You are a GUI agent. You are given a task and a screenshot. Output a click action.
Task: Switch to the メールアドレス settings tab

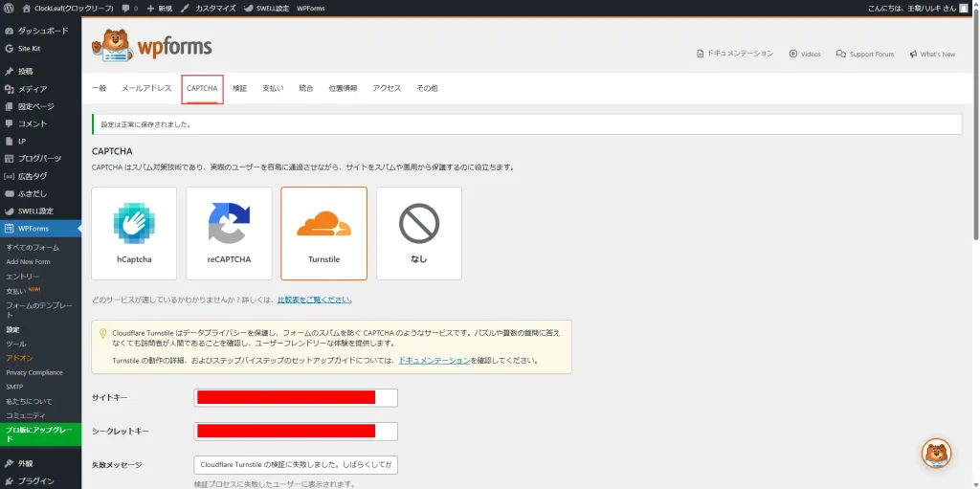click(143, 88)
